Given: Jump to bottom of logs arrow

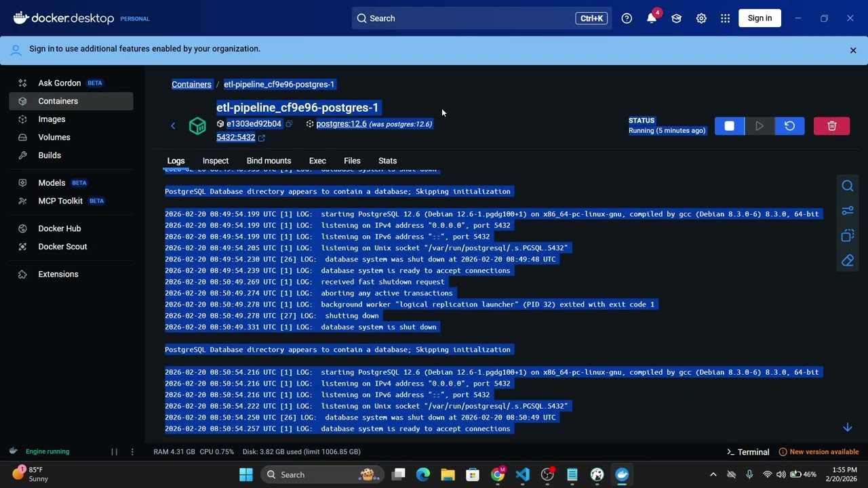Looking at the screenshot, I should pos(848,427).
